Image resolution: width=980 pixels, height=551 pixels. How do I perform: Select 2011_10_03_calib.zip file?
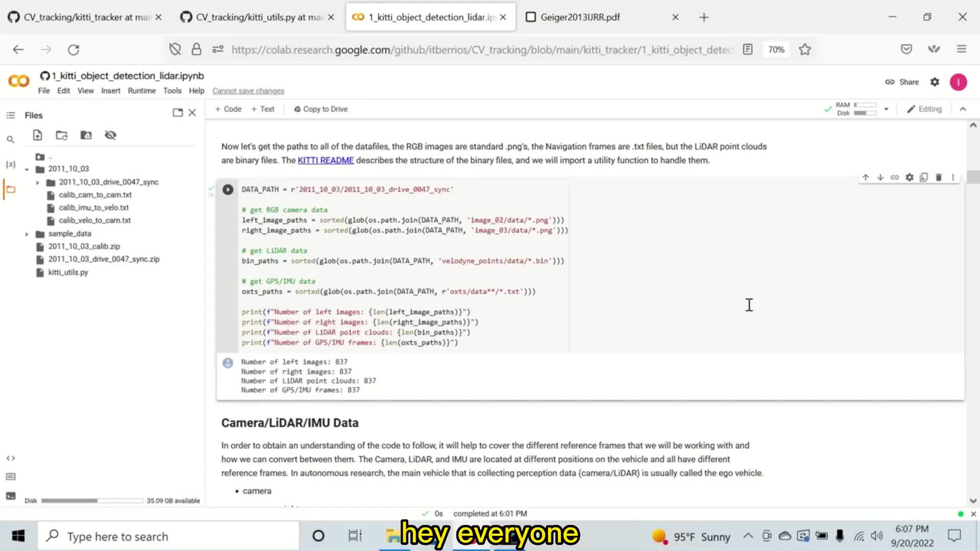tap(84, 246)
